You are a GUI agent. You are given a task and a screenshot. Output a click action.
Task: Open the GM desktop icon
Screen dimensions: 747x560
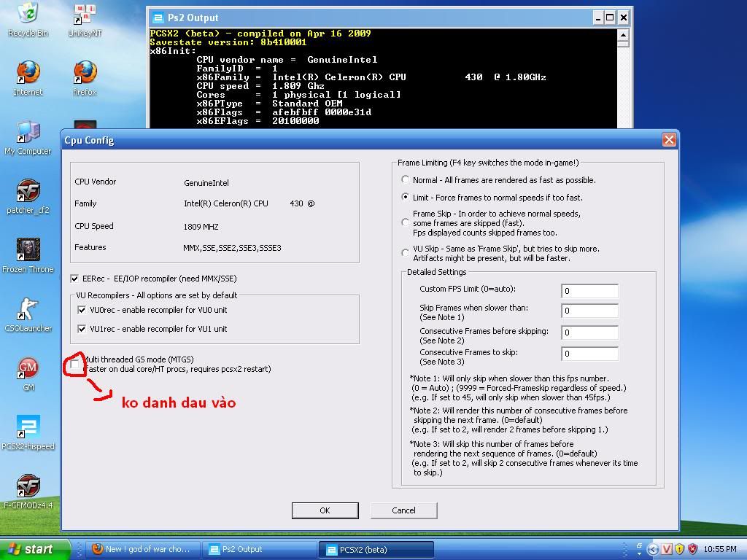[28, 368]
